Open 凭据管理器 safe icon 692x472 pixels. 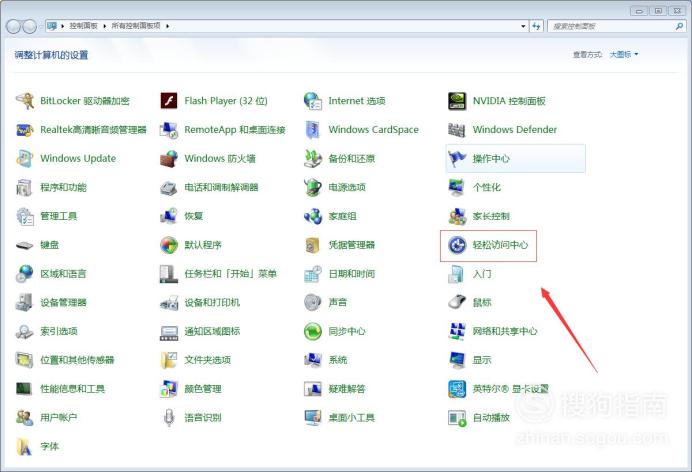pos(313,245)
